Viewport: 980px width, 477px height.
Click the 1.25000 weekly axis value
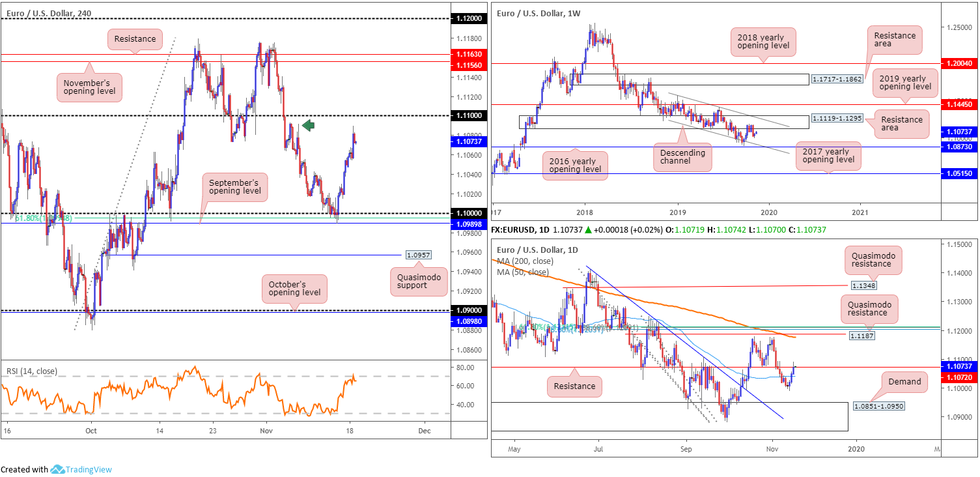point(960,27)
